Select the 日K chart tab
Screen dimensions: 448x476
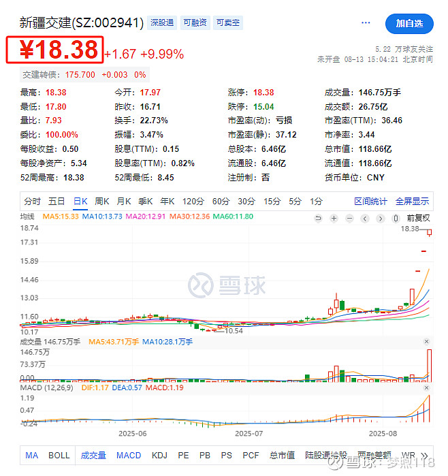80,202
